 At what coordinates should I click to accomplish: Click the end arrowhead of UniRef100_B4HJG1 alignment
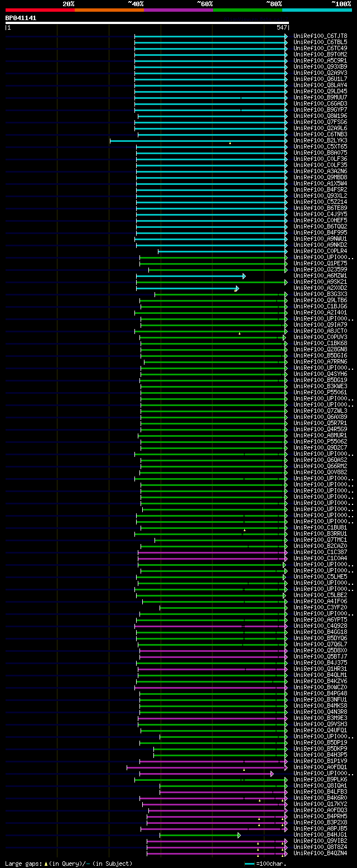tap(239, 835)
